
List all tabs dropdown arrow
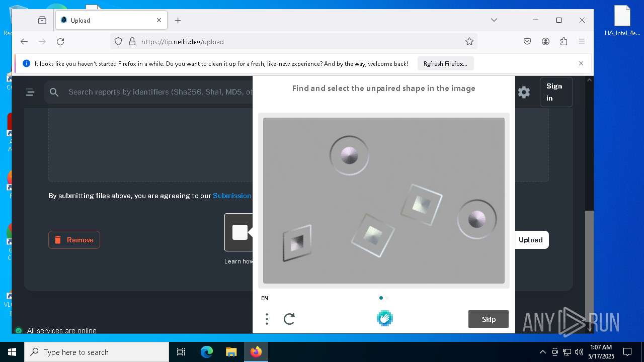[x=494, y=20]
